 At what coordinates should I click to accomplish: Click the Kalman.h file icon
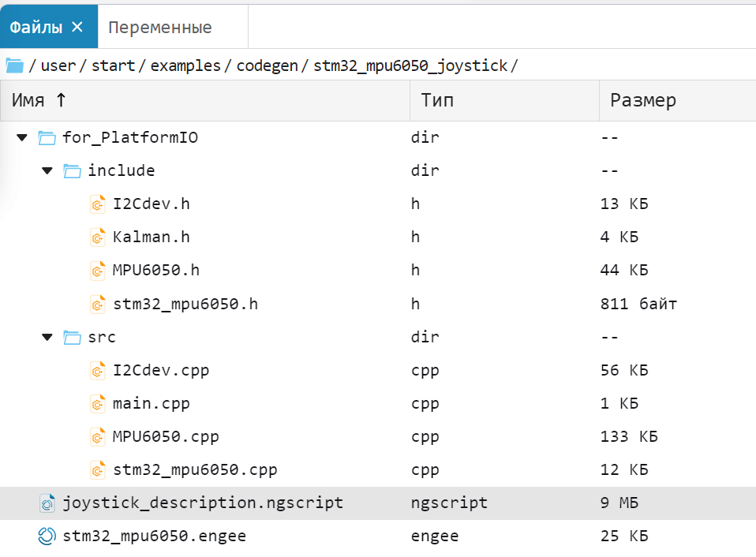pyautogui.click(x=98, y=237)
